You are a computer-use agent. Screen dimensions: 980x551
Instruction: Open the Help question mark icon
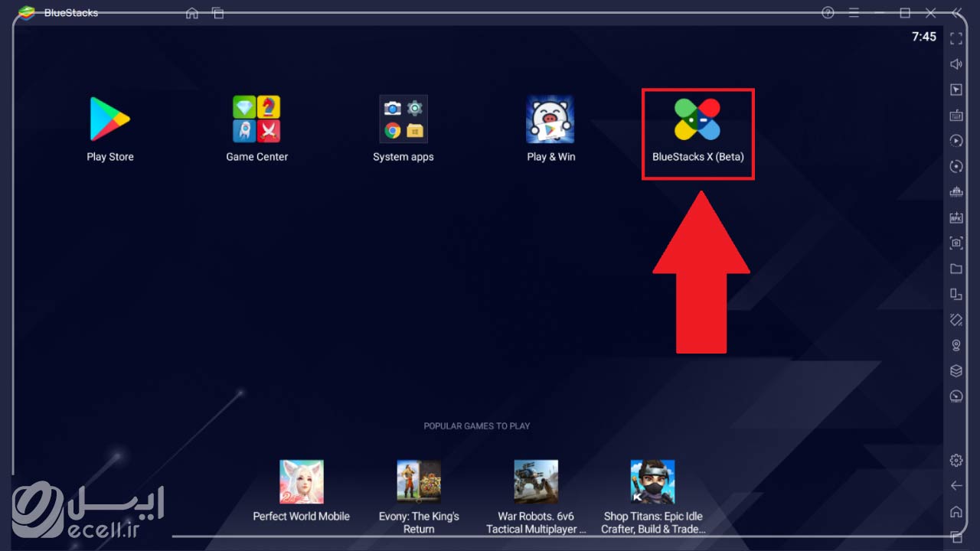click(828, 13)
